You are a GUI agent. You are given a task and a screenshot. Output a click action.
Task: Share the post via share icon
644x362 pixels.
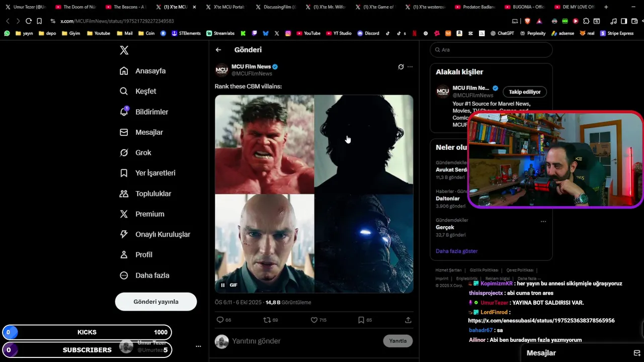pos(408,320)
